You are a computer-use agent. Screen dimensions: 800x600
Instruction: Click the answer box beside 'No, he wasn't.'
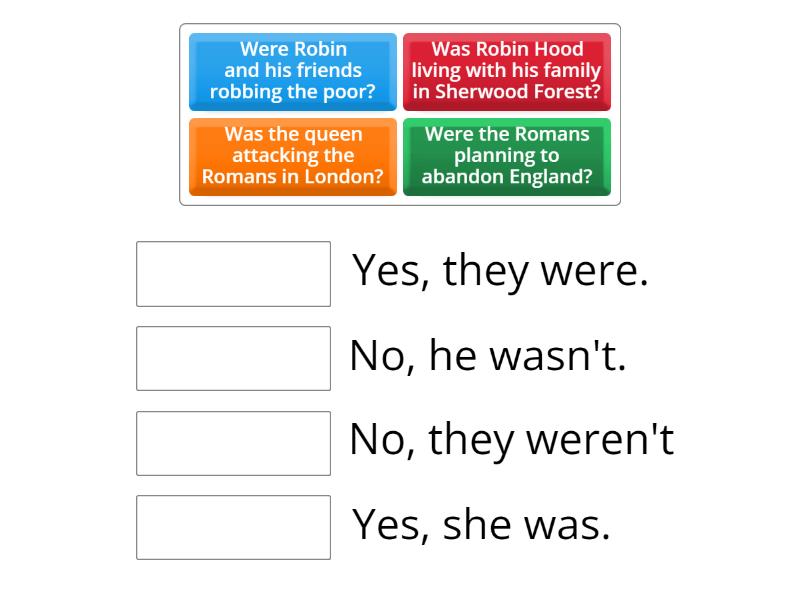point(232,358)
